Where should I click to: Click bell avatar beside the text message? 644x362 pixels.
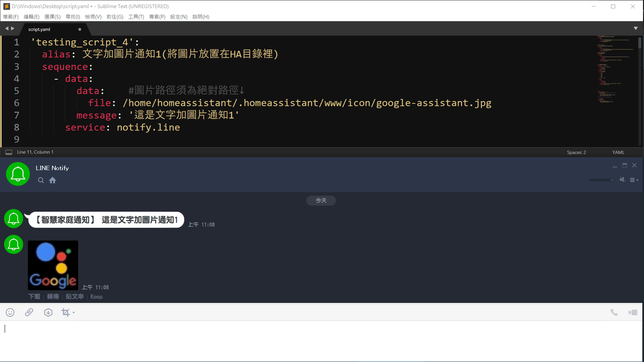click(14, 219)
